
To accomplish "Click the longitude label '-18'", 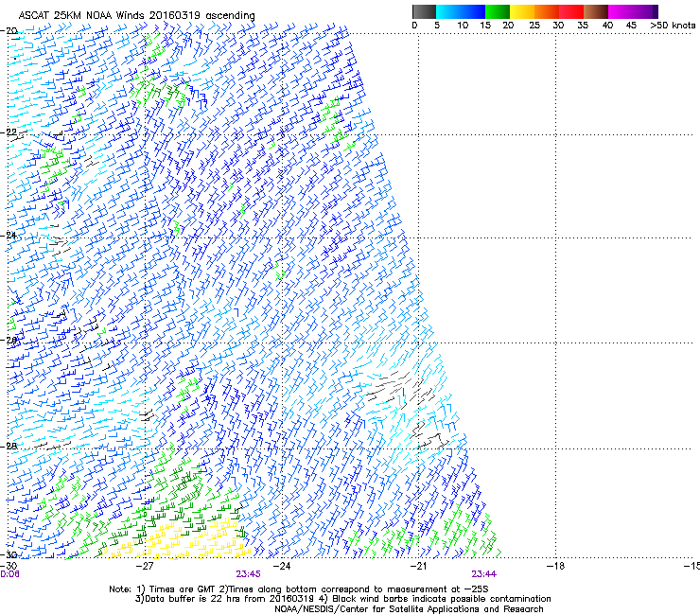I will pos(555,566).
